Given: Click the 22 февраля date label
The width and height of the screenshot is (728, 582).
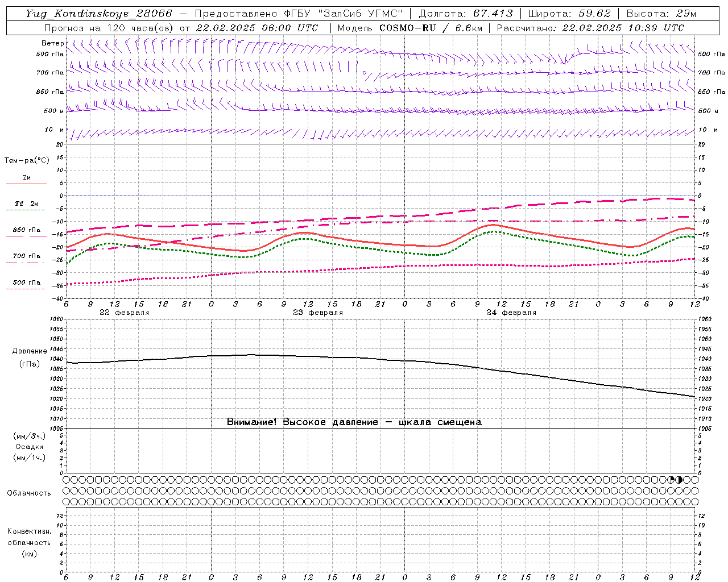Looking at the screenshot, I should pyautogui.click(x=124, y=313).
